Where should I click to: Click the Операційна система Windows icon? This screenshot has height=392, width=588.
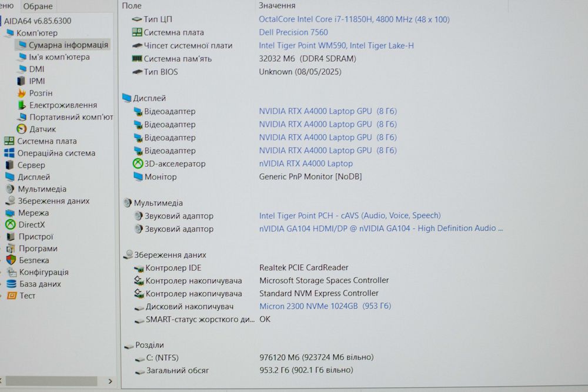click(x=9, y=153)
